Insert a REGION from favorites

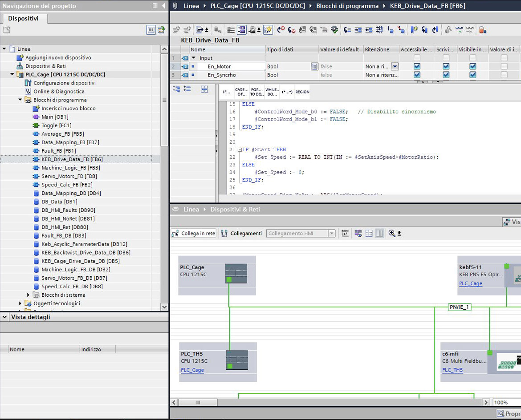[302, 92]
